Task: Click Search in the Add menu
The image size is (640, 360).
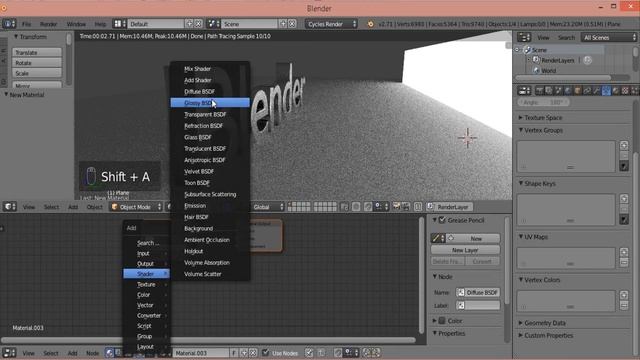Action: tap(147, 243)
